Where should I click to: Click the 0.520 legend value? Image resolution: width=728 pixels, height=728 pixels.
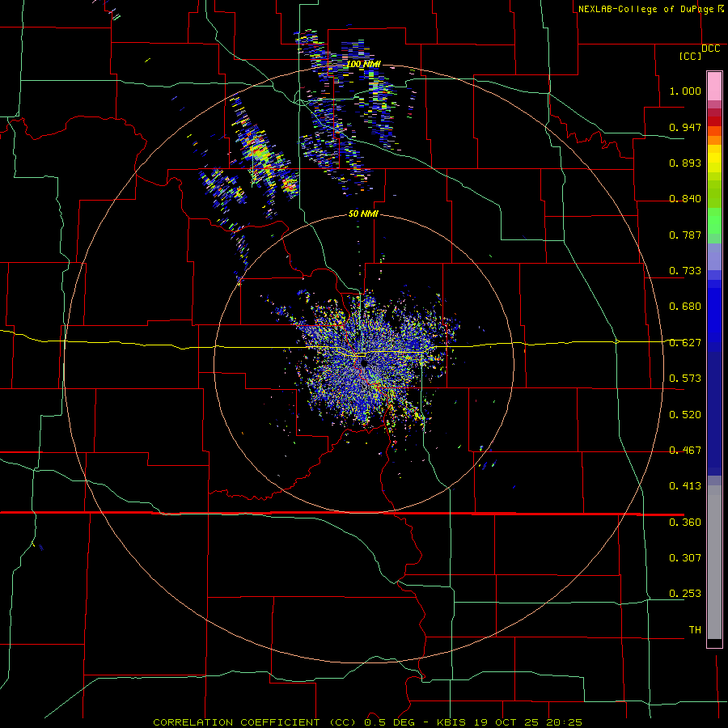coord(685,415)
